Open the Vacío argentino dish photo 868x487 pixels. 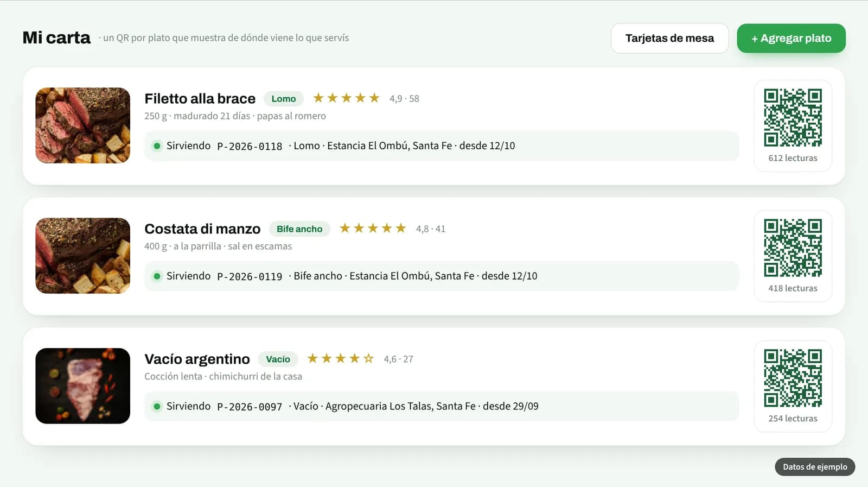pyautogui.click(x=83, y=386)
